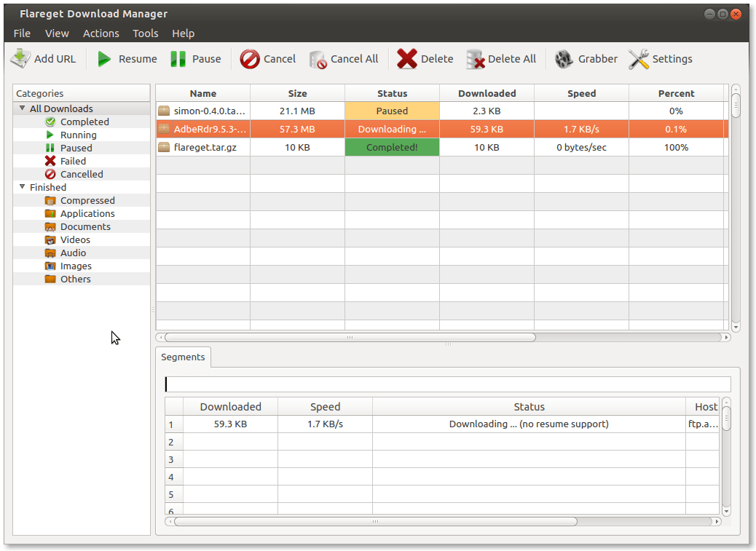756x551 pixels.
Task: Click the Compressed folder icon
Action: (50, 200)
